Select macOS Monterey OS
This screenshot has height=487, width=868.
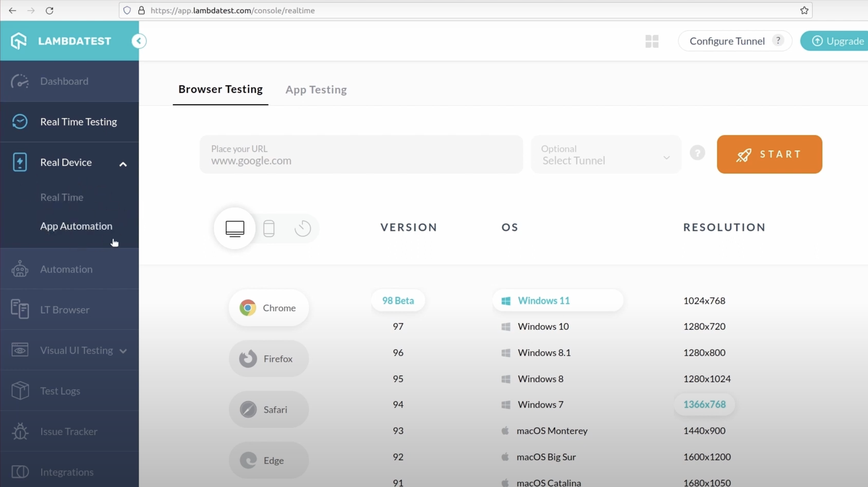[x=545, y=431]
